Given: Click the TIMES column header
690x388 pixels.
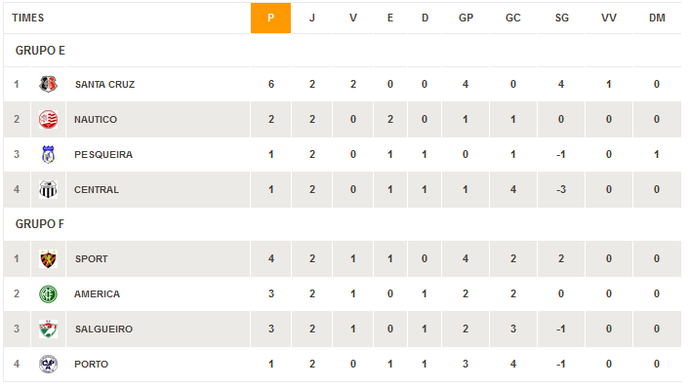Looking at the screenshot, I should (28, 18).
